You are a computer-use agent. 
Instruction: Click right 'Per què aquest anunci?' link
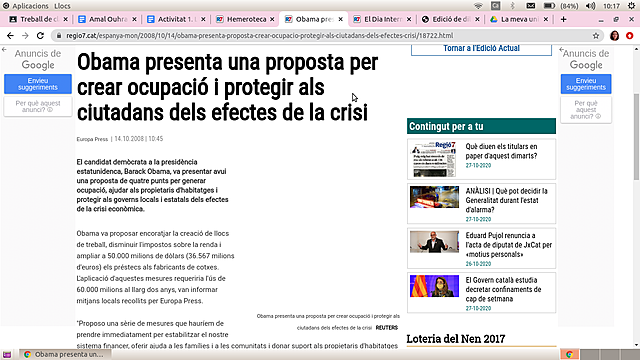586,110
